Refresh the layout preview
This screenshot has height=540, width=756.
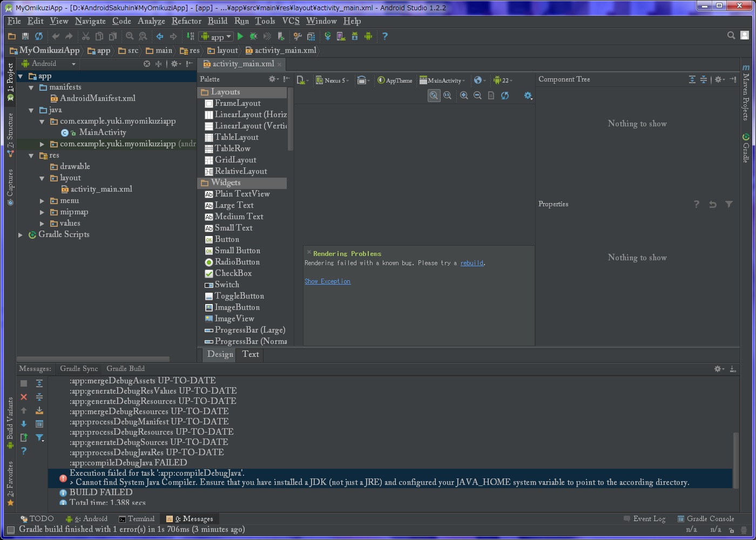(x=505, y=96)
